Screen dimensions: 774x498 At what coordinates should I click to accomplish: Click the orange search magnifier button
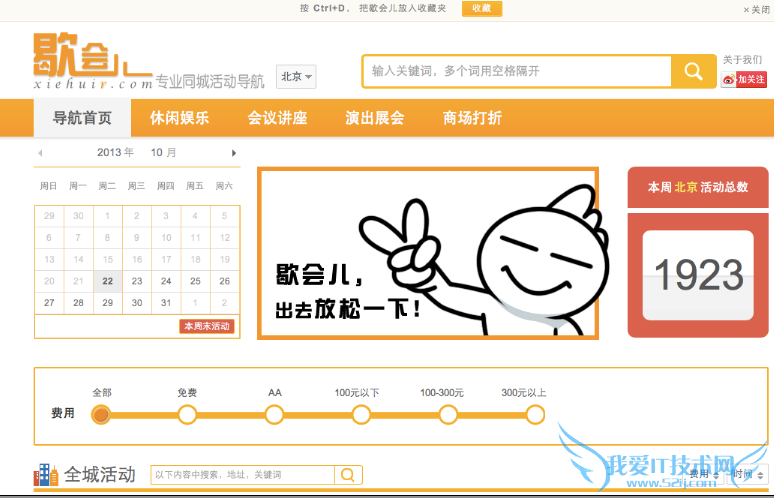(x=694, y=72)
